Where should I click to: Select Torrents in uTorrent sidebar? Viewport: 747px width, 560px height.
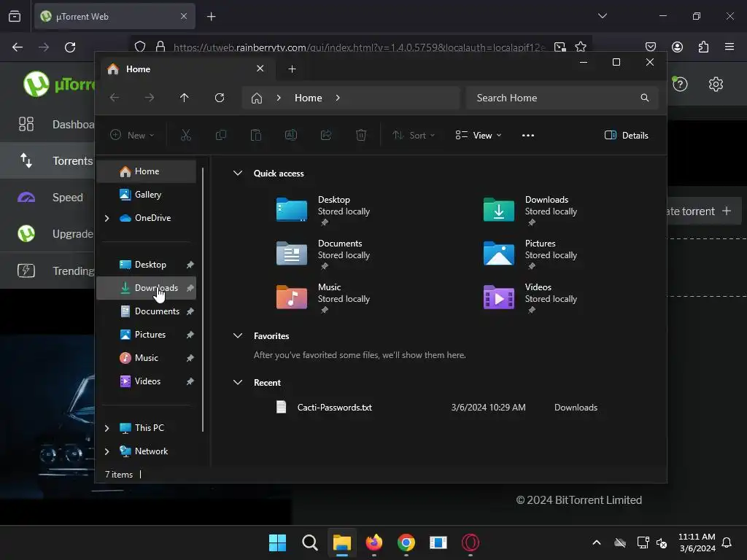point(47,161)
